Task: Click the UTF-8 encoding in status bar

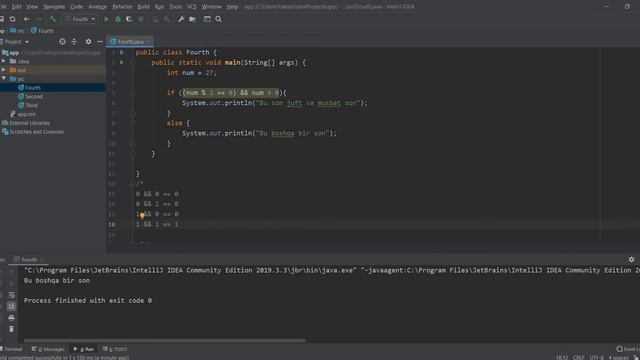Action: [x=596, y=358]
